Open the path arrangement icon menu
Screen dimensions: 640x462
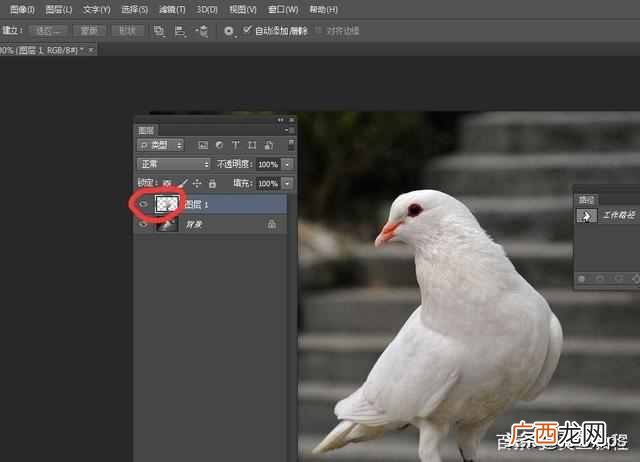point(202,31)
